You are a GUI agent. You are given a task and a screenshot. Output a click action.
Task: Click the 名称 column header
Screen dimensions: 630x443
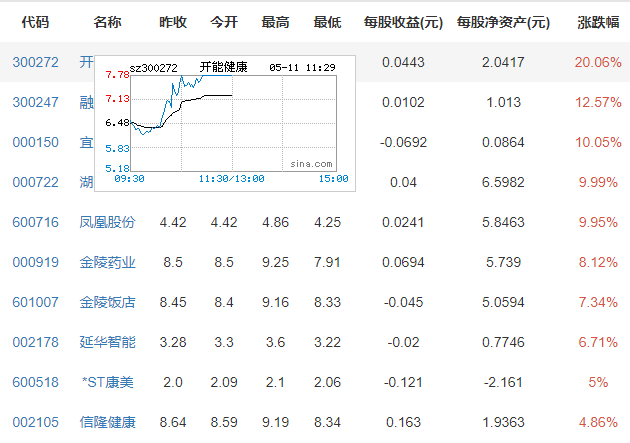(x=107, y=22)
